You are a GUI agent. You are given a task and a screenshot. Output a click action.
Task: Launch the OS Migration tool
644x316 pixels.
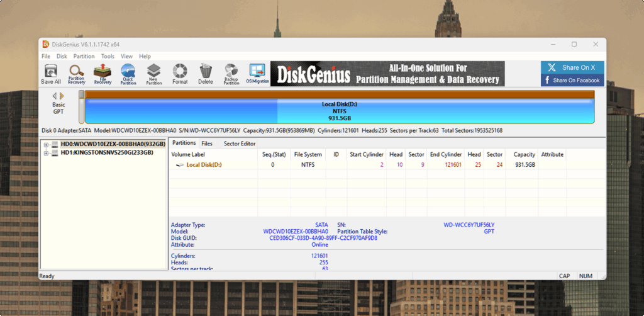257,74
